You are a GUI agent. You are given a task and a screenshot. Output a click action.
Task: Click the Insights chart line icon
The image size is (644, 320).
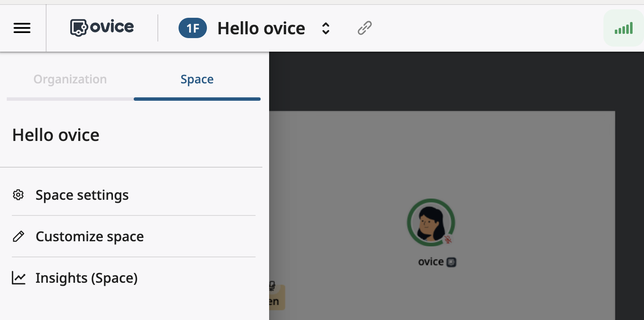click(18, 278)
